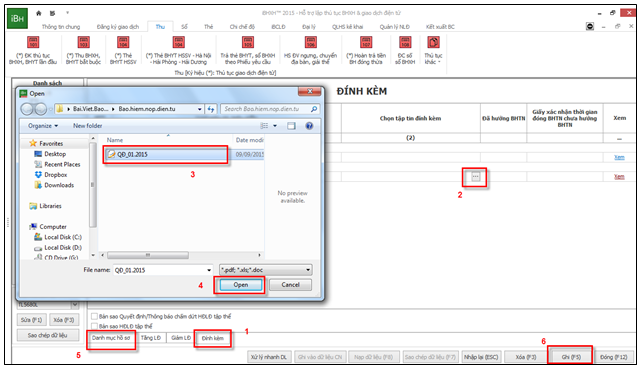
Task: Click the help icon in Open dialog
Action: click(309, 126)
